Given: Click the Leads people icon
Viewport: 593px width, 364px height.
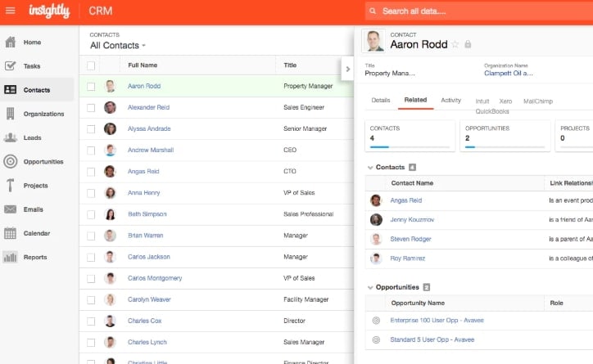Looking at the screenshot, I should tap(10, 137).
